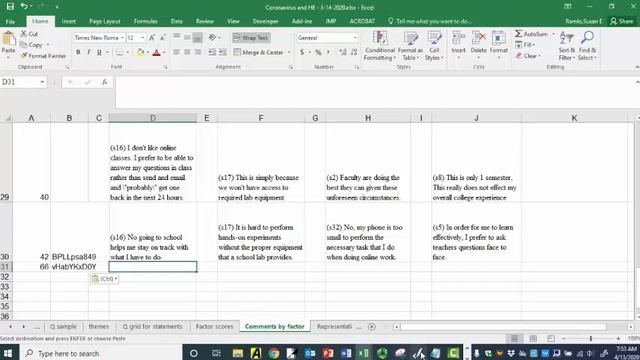Screen dimensions: 640x360
Task: Open Clear eraser dropdown
Action: [528, 56]
